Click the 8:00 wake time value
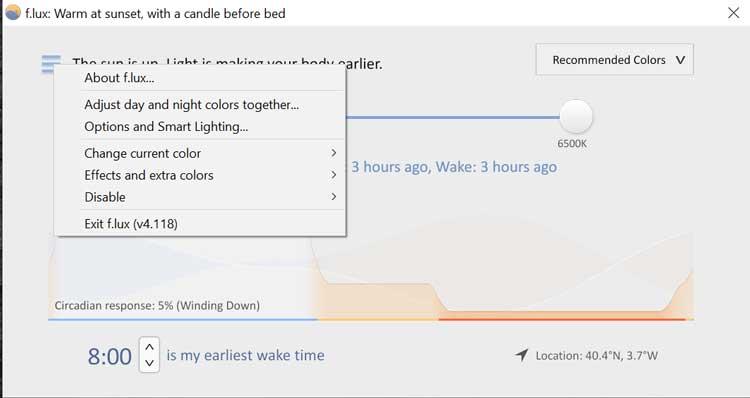This screenshot has width=750, height=398. 110,357
